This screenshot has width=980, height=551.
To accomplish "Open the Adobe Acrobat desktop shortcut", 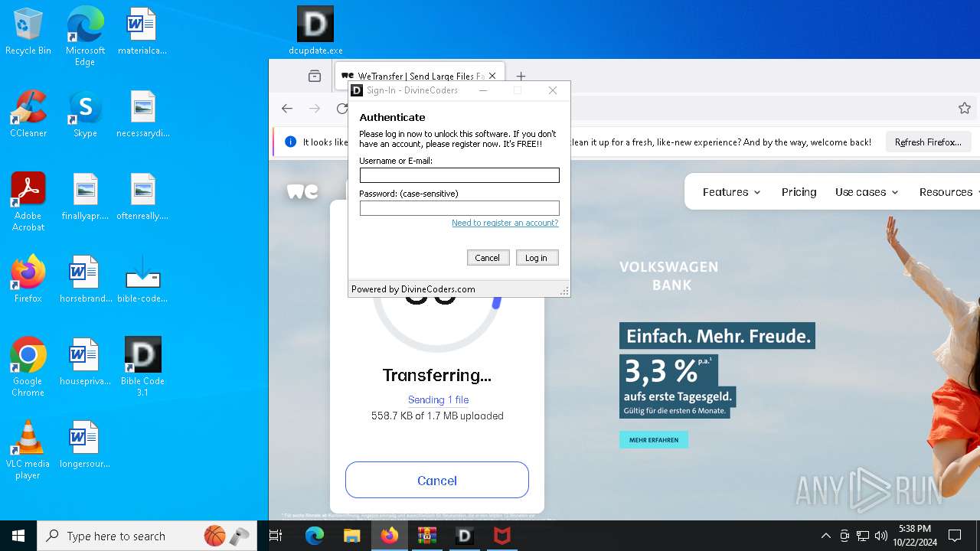I will coord(28,202).
